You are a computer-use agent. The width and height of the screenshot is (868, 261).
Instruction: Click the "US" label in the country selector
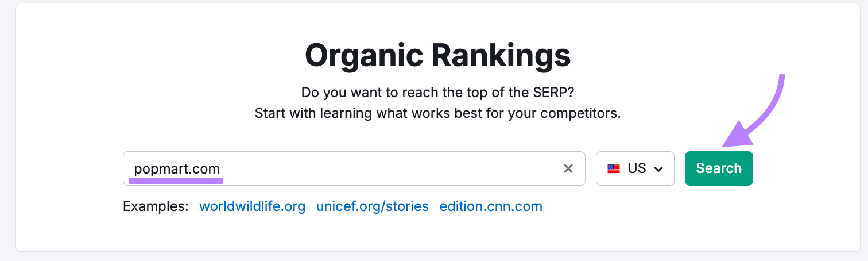[x=637, y=168]
